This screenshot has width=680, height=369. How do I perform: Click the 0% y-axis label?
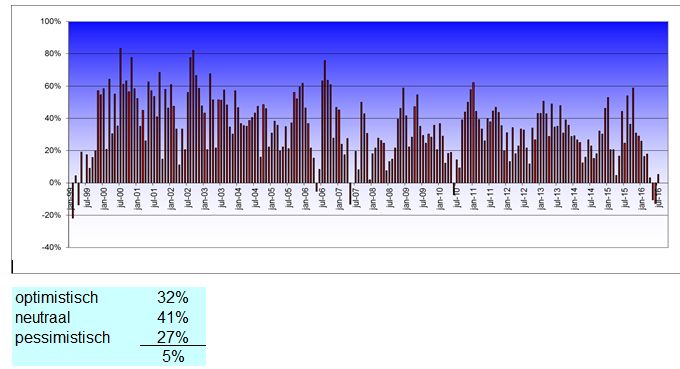55,183
